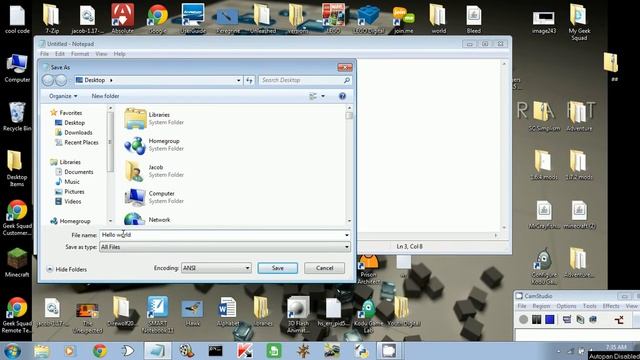Open the Organize dropdown menu
The image size is (640, 360).
point(63,96)
